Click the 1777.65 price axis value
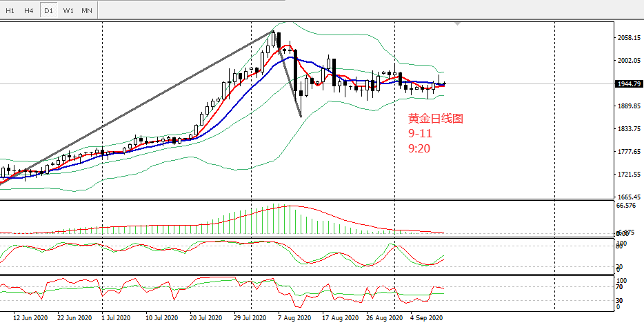The width and height of the screenshot is (644, 325). 629,152
